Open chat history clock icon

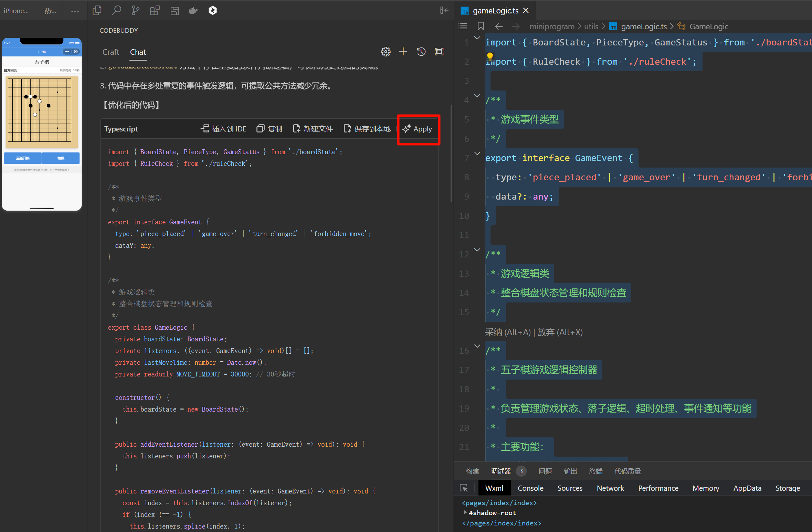coord(421,52)
